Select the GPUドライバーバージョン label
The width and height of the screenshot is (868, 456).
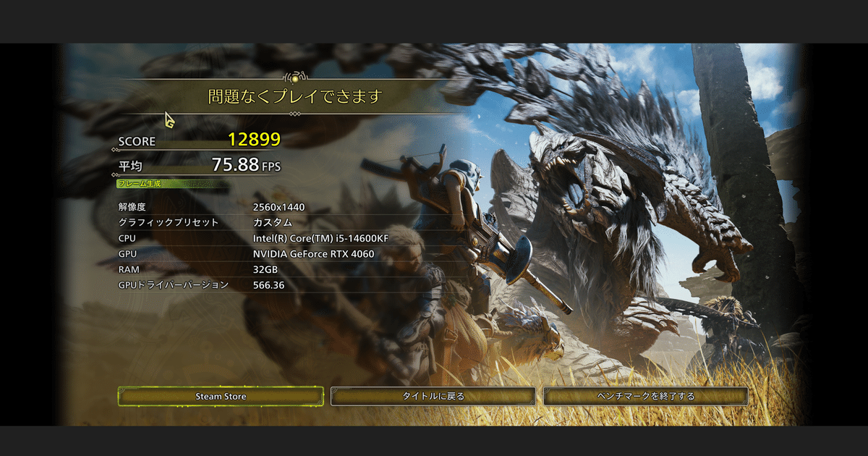pyautogui.click(x=173, y=285)
